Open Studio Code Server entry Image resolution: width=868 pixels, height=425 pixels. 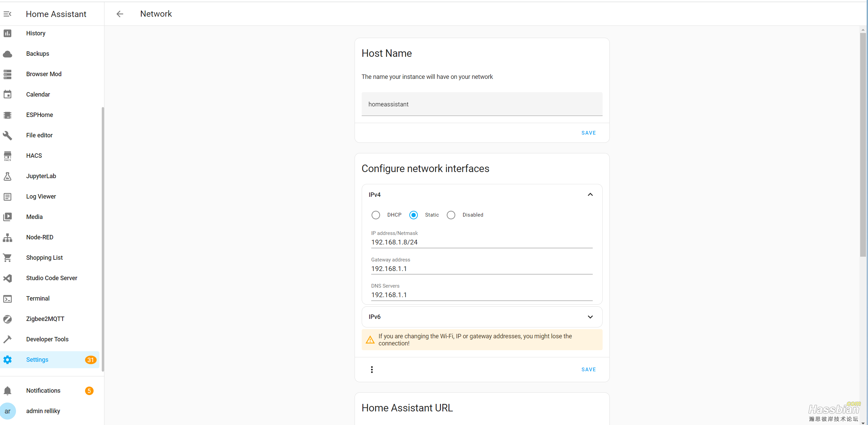pyautogui.click(x=50, y=278)
